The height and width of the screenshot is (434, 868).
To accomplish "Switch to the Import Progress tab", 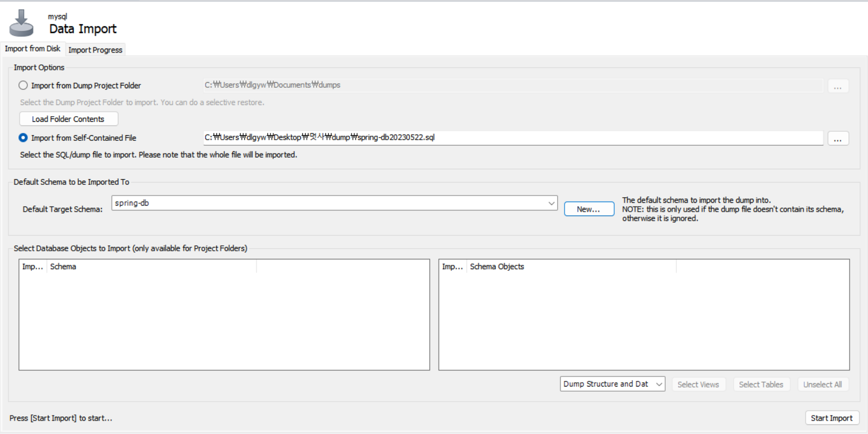I will (95, 50).
